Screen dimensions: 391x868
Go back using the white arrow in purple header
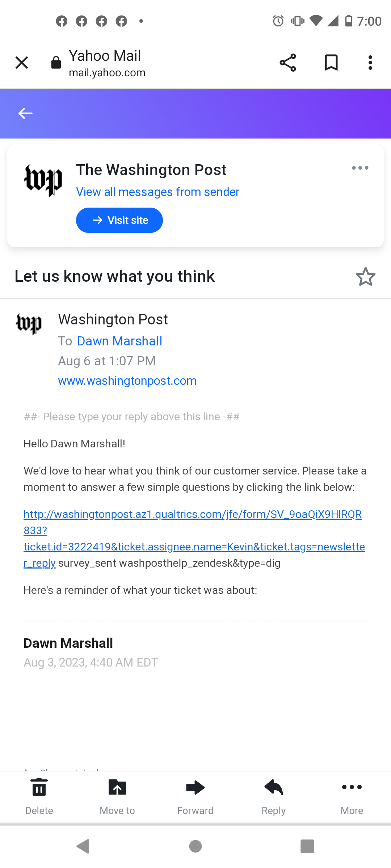click(25, 114)
